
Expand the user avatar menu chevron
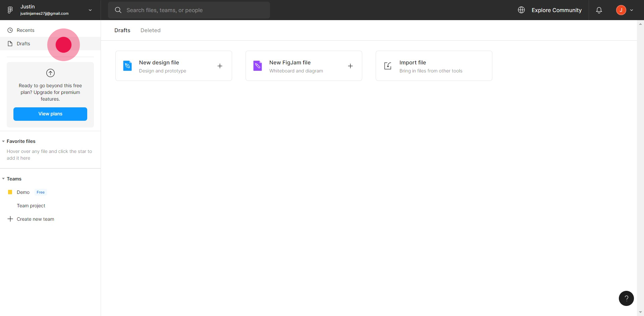tap(632, 10)
